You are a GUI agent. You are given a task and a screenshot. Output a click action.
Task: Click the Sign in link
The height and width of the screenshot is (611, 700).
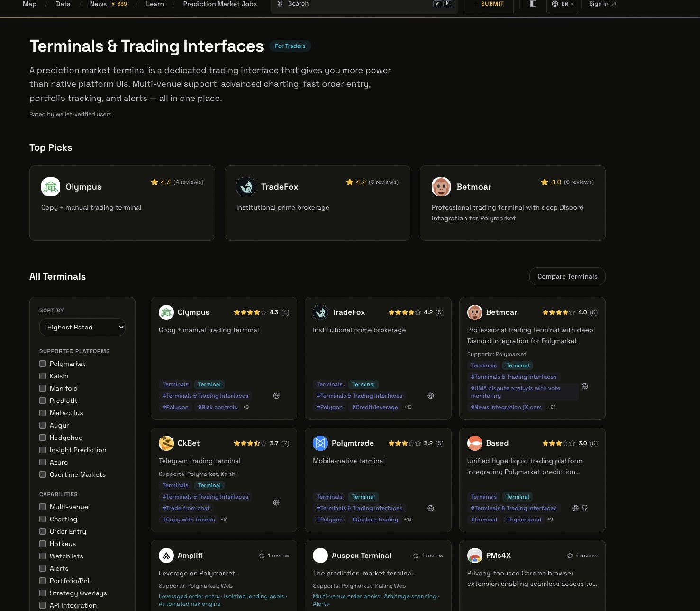[602, 4]
